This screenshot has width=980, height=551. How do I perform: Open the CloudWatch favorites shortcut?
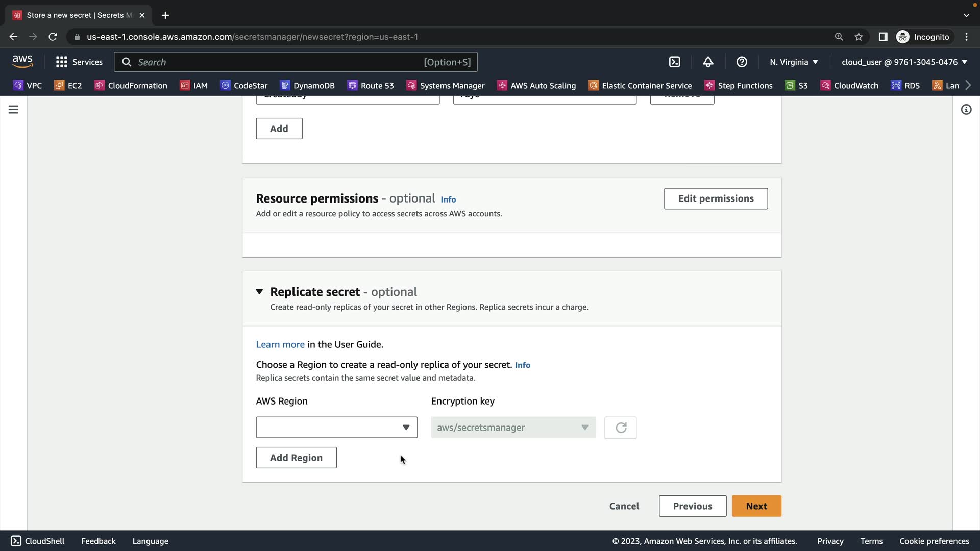pyautogui.click(x=850, y=85)
